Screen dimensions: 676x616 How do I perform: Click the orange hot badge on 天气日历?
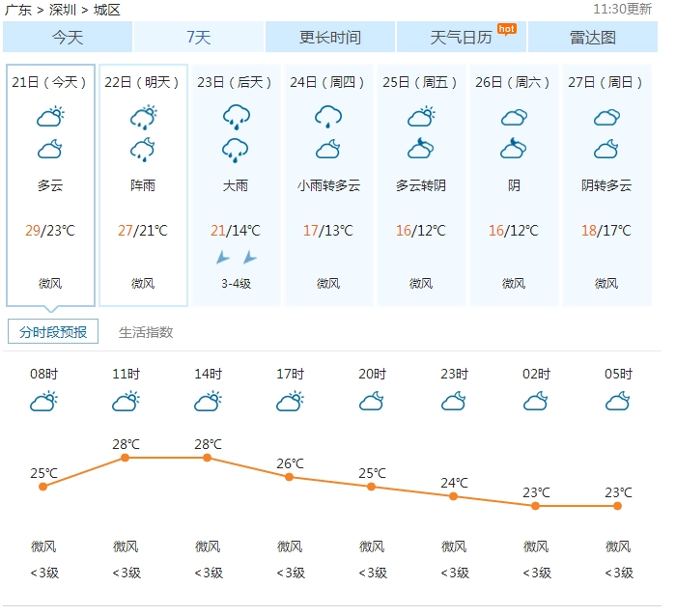[x=507, y=29]
